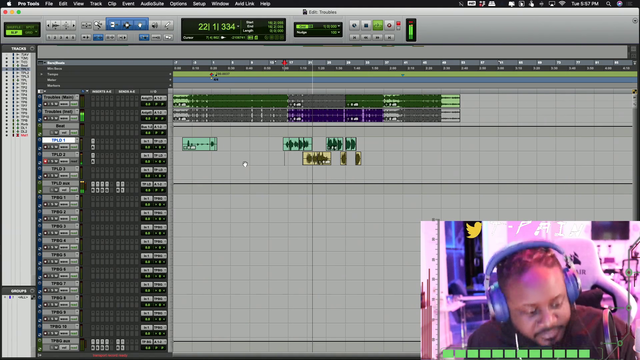The height and width of the screenshot is (360, 640).
Task: Click the main counter time display
Action: (x=217, y=27)
